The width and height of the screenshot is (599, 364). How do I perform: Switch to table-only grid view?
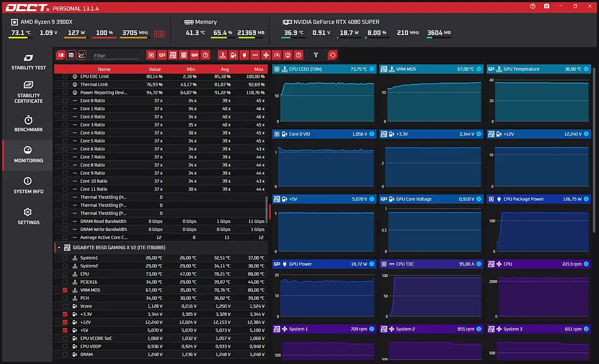pyautogui.click(x=71, y=55)
